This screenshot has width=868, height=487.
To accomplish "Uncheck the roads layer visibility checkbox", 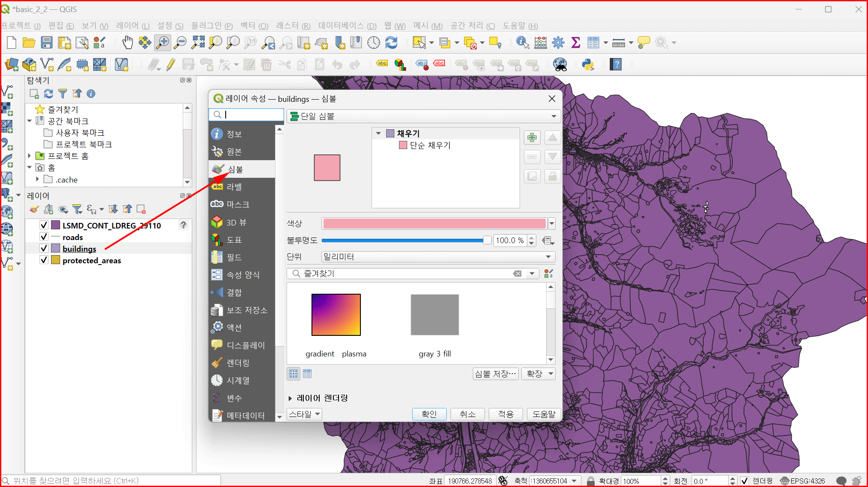I will [44, 237].
